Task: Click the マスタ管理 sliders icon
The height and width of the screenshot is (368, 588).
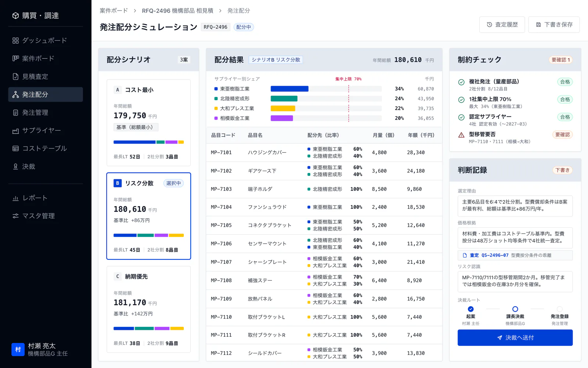Action: [15, 216]
